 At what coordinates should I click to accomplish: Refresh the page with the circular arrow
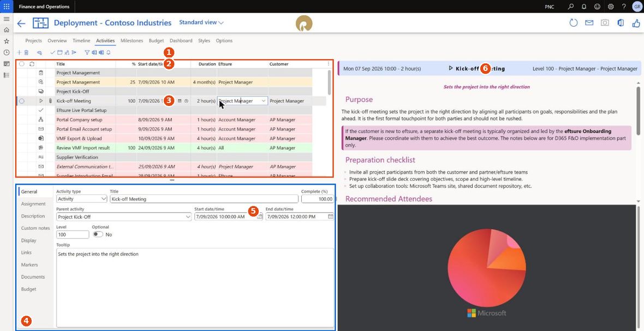click(x=574, y=23)
